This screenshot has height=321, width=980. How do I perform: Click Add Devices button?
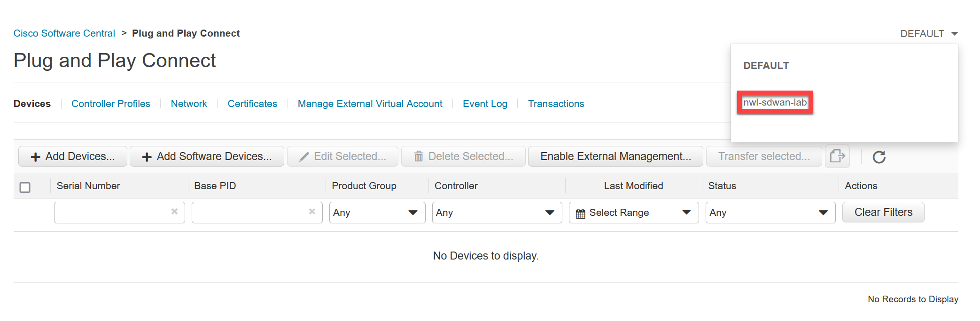[x=73, y=156]
